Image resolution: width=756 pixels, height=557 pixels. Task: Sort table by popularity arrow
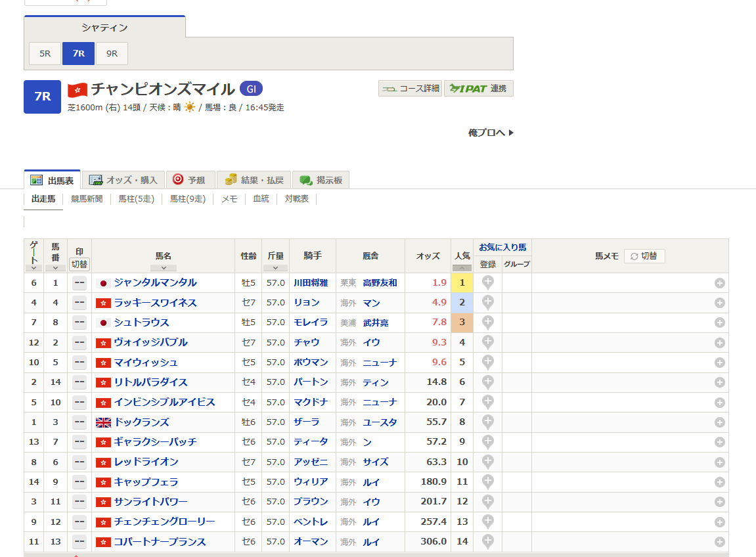462,268
